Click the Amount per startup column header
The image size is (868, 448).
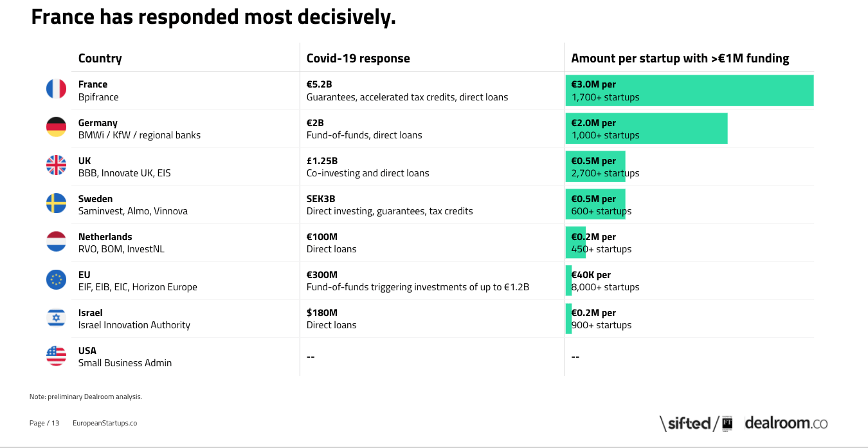pyautogui.click(x=680, y=58)
